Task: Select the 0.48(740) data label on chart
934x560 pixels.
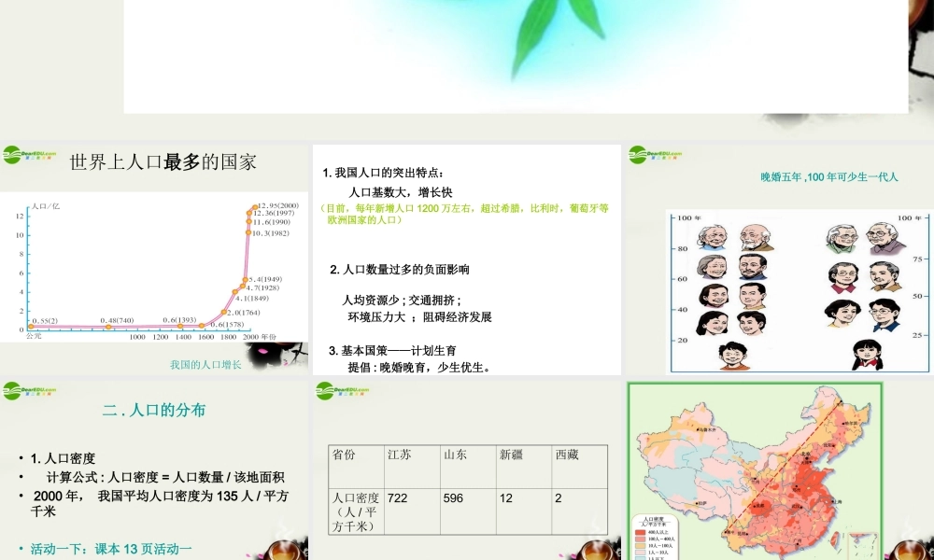Action: [x=117, y=320]
